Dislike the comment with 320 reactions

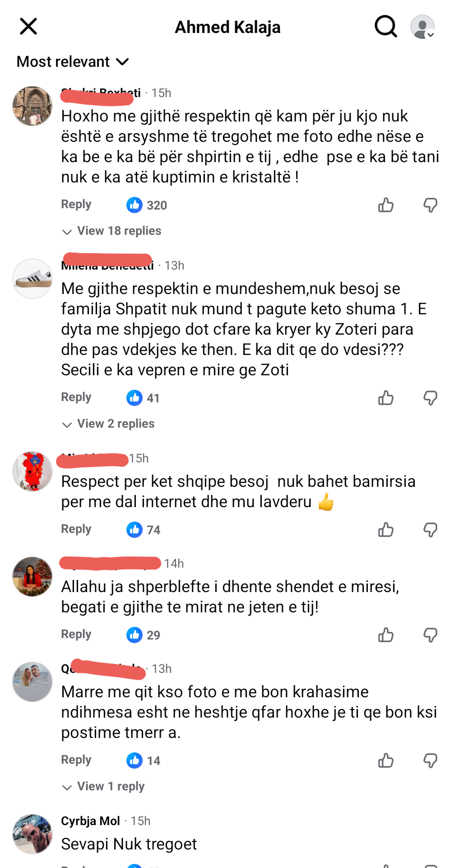tap(430, 205)
